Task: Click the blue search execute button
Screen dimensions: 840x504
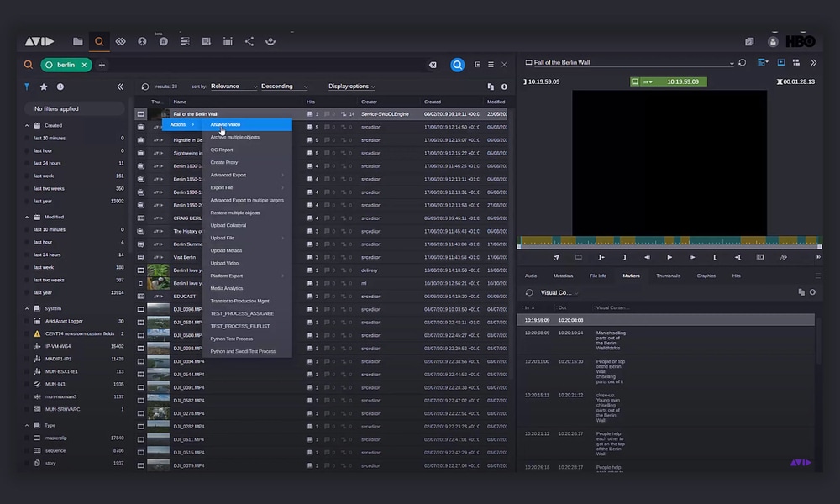Action: coord(458,65)
